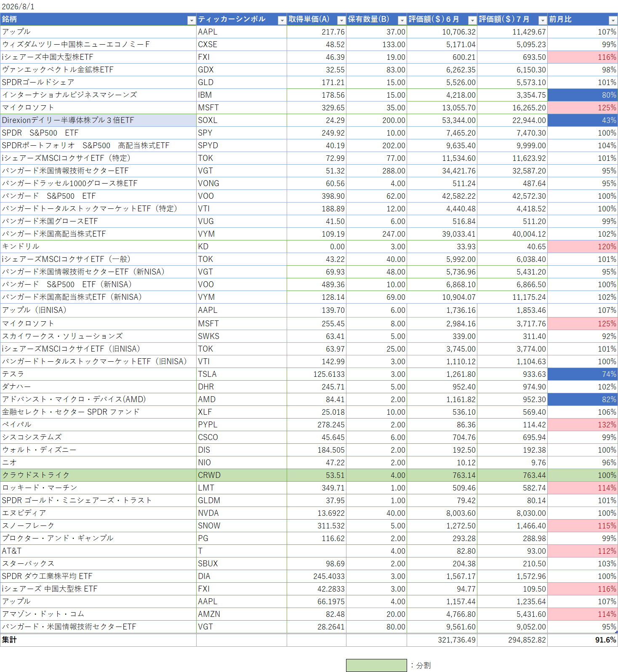Select the PYPL ticker cell

coord(242,424)
